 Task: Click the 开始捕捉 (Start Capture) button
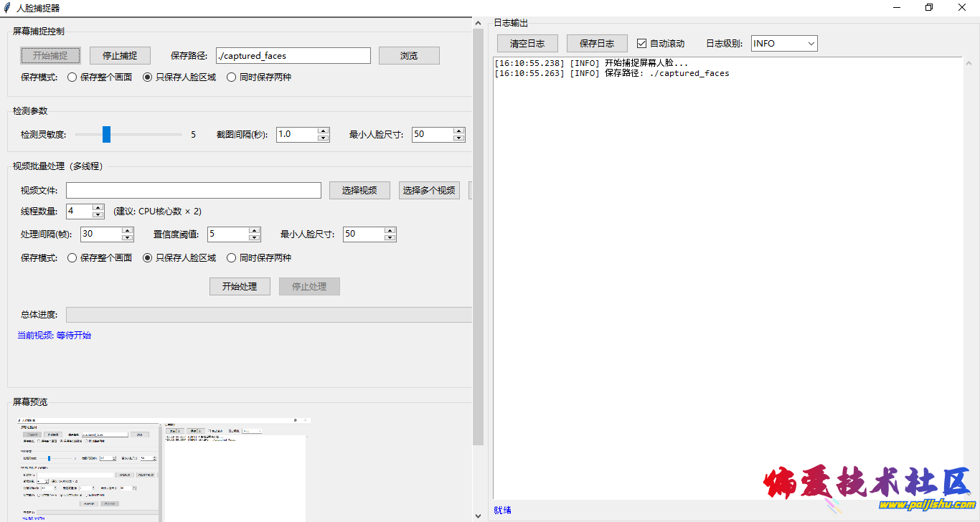click(x=50, y=55)
